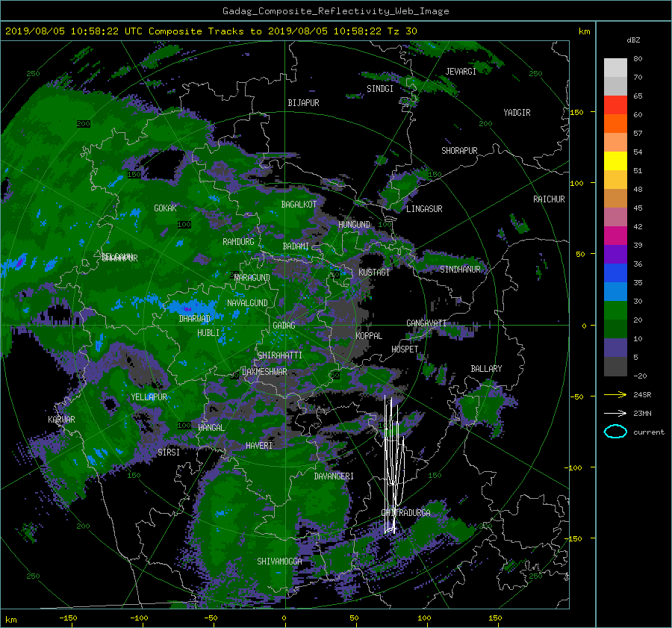Click the HUNGUND city label
The image size is (672, 628).
point(354,225)
